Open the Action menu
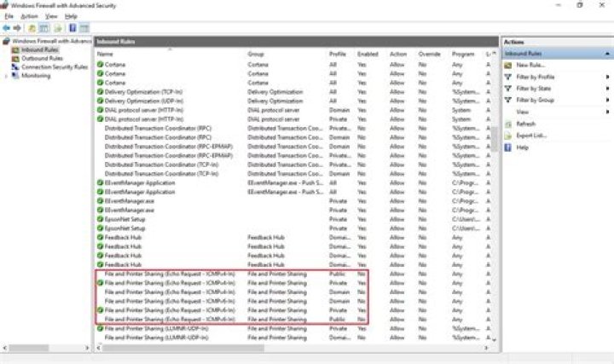614x364 pixels. (29, 16)
